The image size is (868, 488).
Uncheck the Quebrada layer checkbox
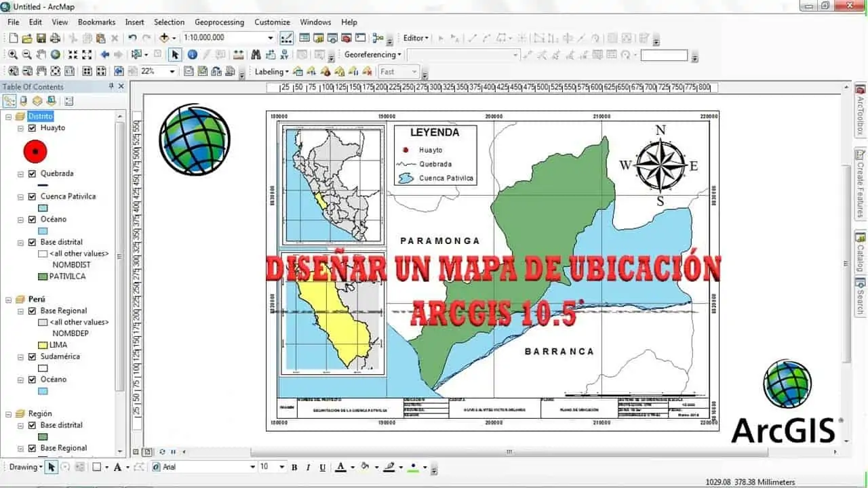(x=32, y=174)
